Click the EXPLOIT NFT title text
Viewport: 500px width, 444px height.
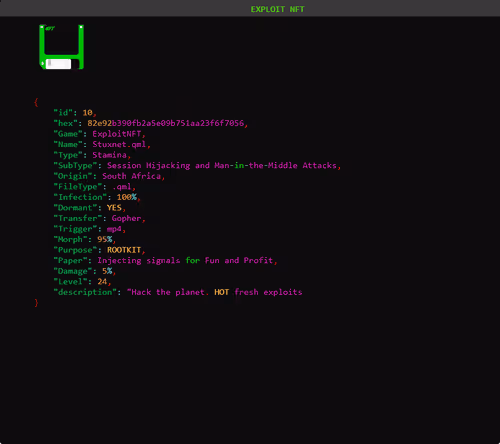click(277, 9)
